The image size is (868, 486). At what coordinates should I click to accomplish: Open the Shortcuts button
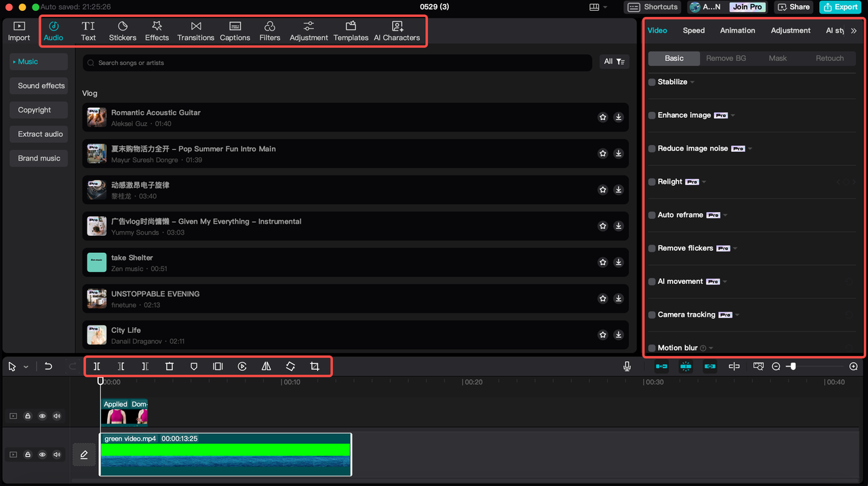pos(653,7)
